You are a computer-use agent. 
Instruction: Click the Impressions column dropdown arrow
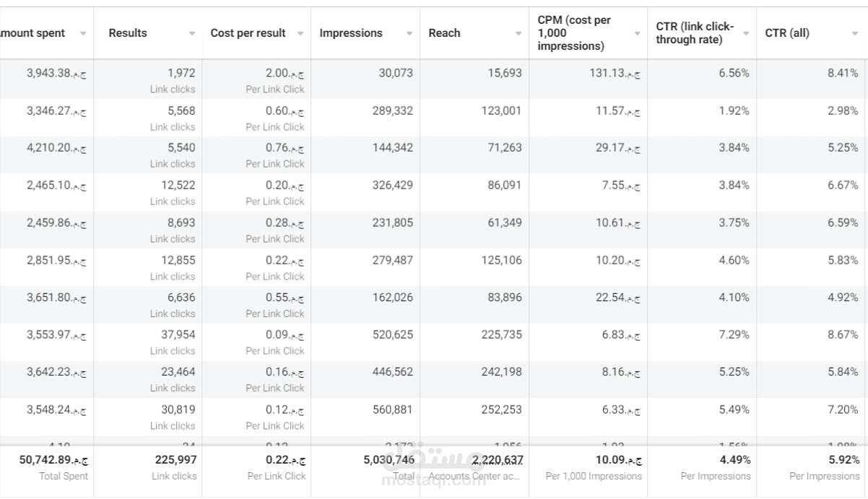click(409, 33)
